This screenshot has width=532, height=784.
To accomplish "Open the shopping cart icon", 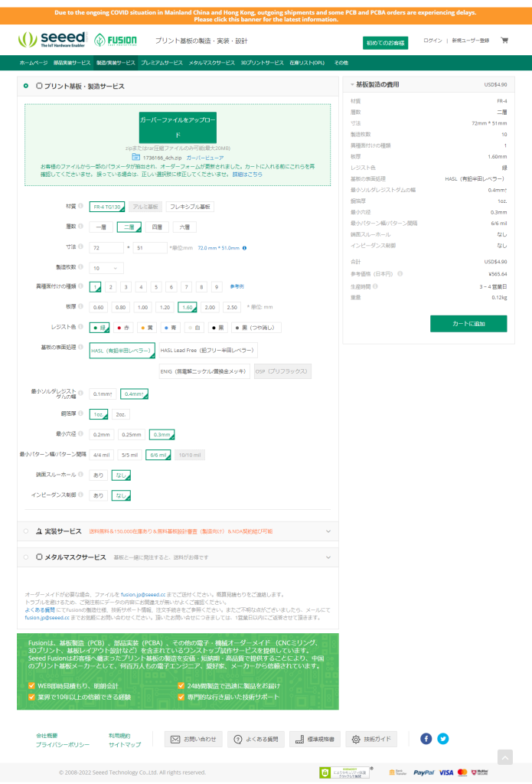I will [504, 41].
